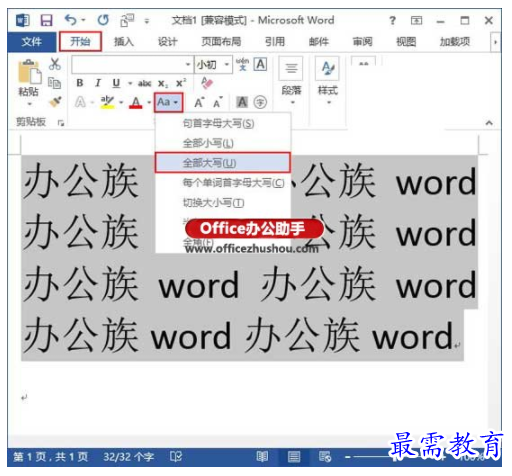Click the Text Effects icon
Image resolution: width=512 pixels, height=476 pixels.
pyautogui.click(x=80, y=102)
